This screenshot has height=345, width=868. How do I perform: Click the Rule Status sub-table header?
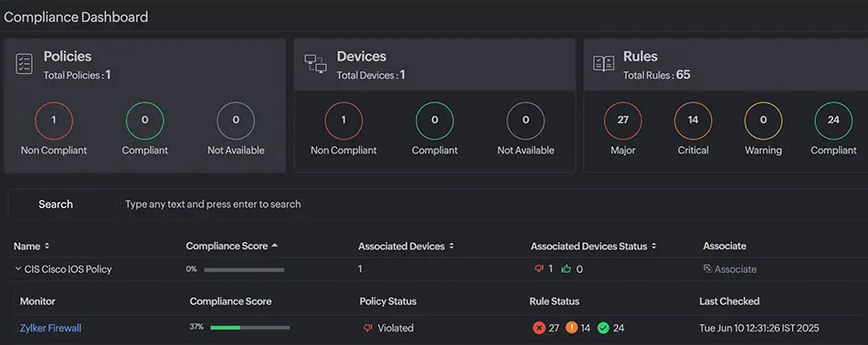coord(554,301)
